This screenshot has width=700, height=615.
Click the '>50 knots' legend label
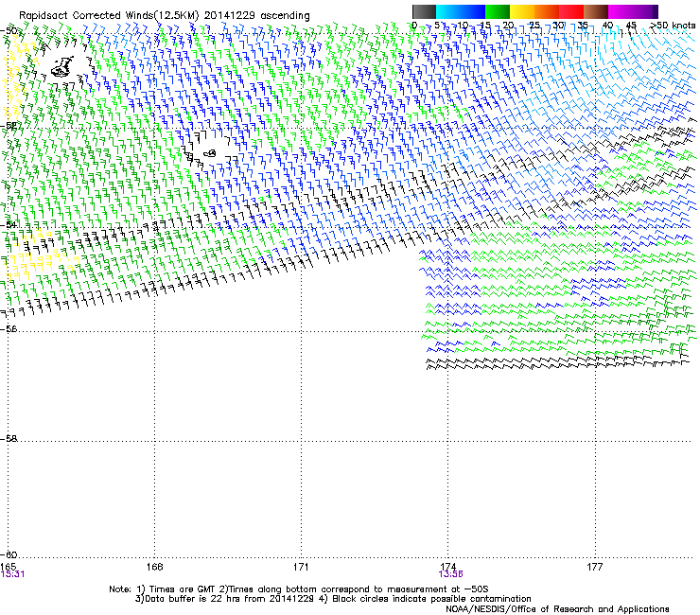point(673,25)
